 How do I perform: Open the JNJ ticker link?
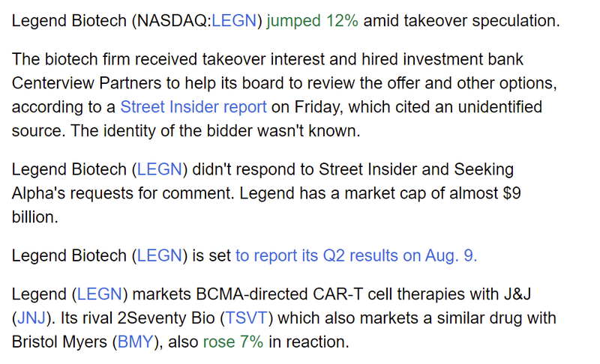[x=31, y=318]
